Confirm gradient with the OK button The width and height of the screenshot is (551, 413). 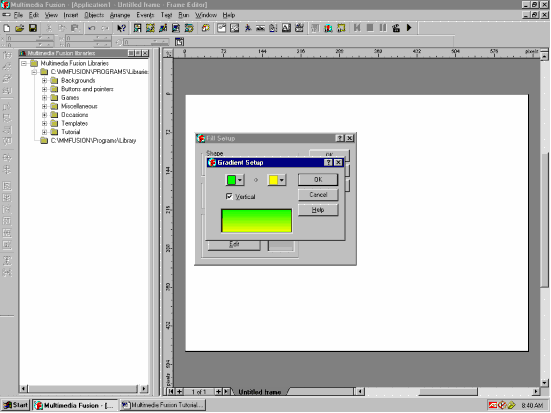318,180
